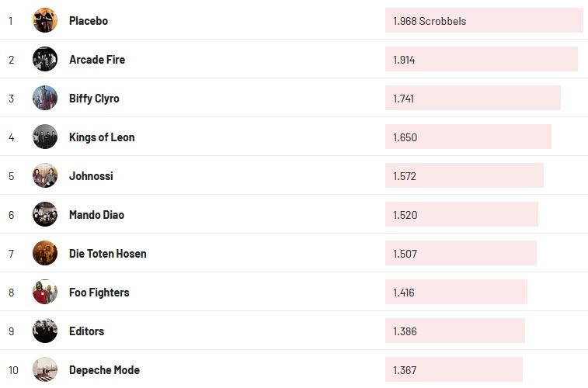588x388 pixels.
Task: Select the 1.572 scrobble bar for Johnossi
Action: click(x=464, y=176)
